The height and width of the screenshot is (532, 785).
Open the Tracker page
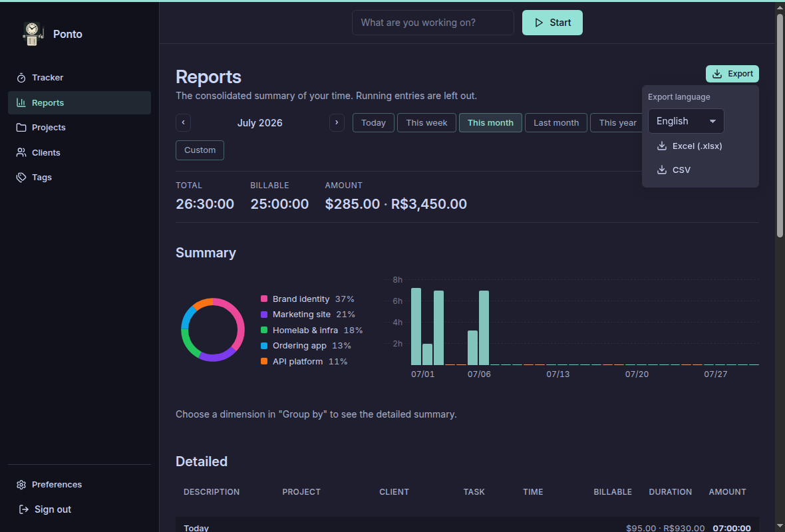[x=79, y=78]
